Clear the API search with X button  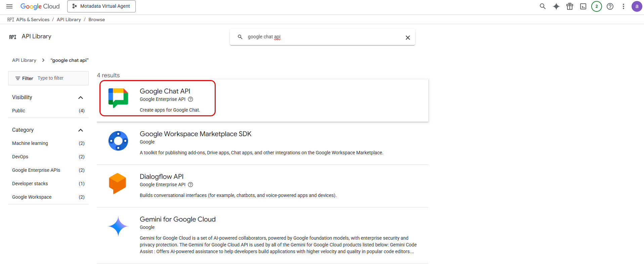coord(407,38)
